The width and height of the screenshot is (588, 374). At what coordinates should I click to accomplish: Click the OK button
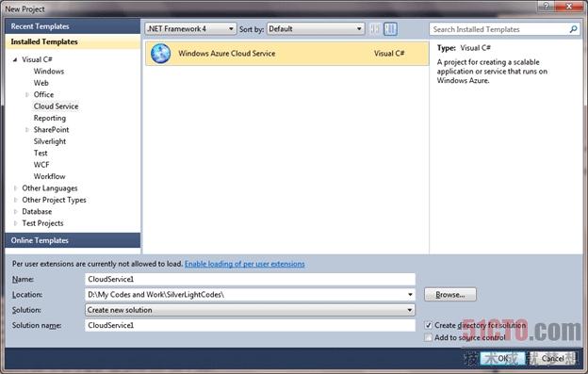click(x=502, y=358)
